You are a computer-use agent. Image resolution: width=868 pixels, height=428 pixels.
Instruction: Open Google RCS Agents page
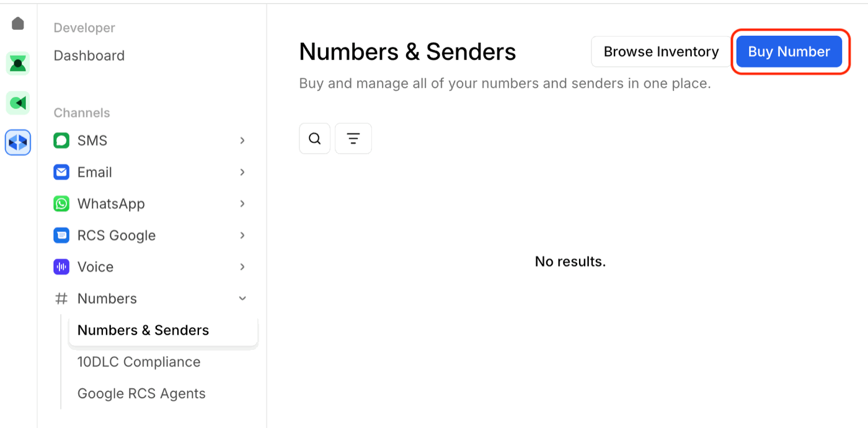(141, 393)
